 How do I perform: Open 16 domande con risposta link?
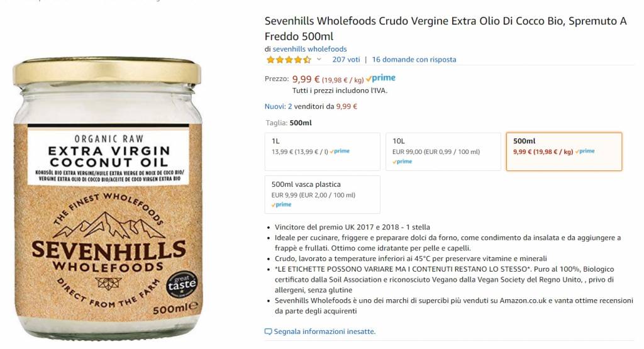414,60
